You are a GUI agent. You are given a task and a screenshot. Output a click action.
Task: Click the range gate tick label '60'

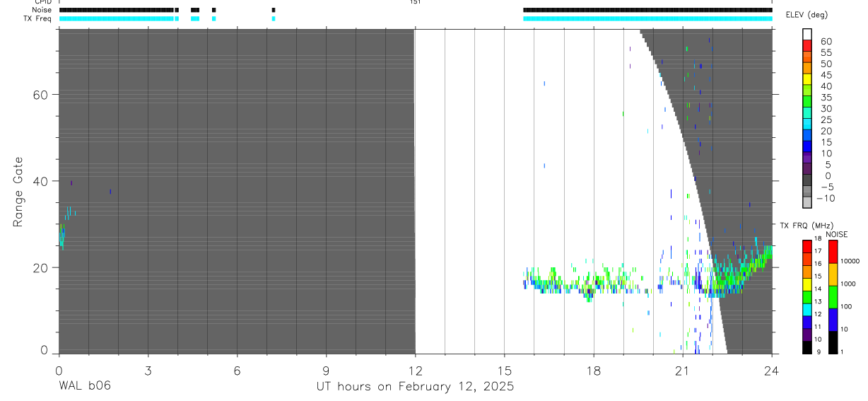[x=40, y=95]
